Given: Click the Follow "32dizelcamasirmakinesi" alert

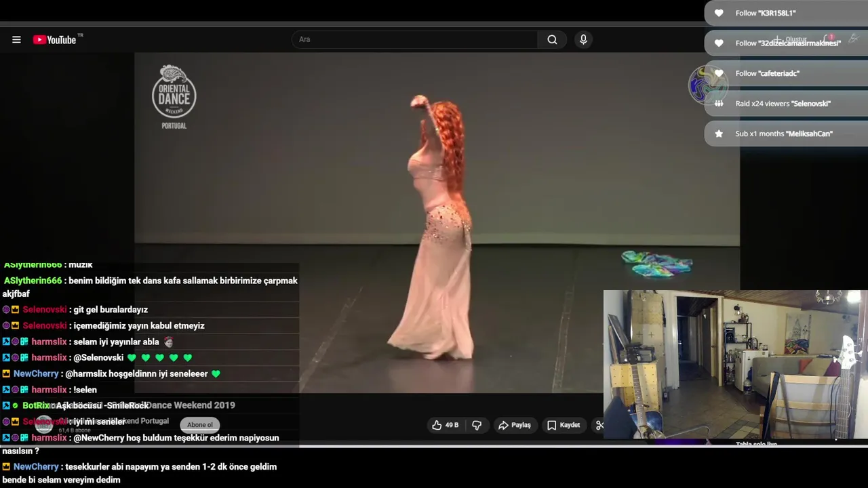Looking at the screenshot, I should tap(787, 43).
